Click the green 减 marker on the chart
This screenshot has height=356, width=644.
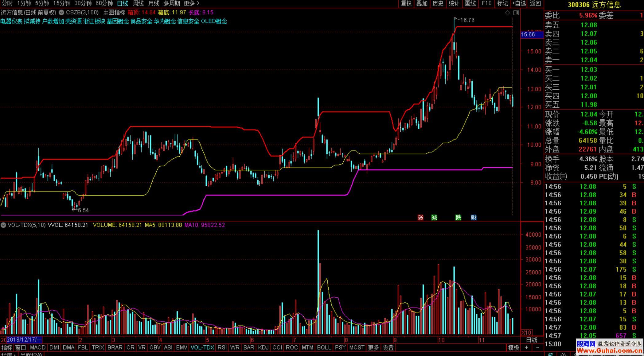434,218
